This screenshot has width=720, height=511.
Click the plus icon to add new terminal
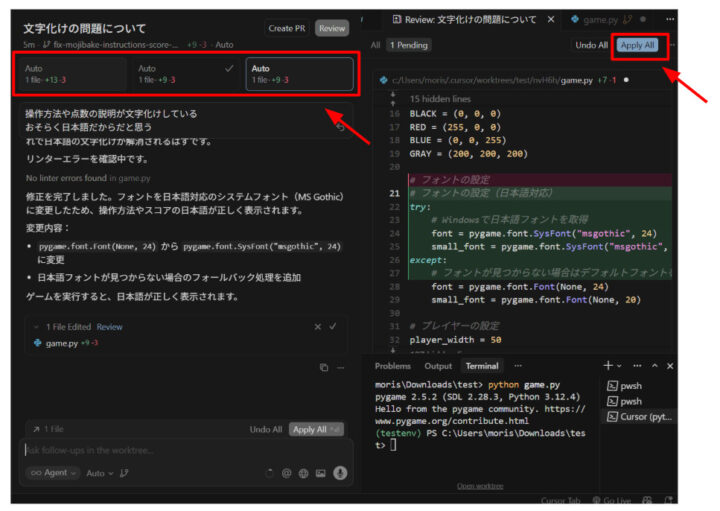click(x=607, y=366)
